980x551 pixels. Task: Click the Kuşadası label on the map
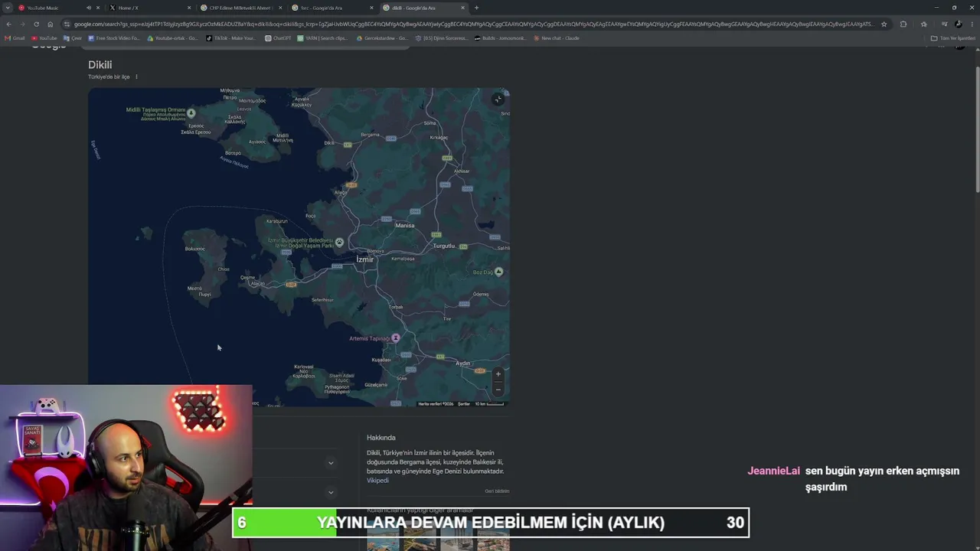coord(381,360)
